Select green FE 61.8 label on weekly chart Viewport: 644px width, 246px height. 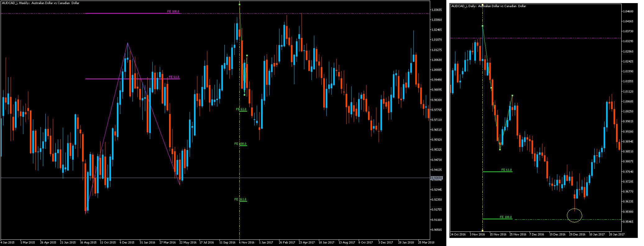click(241, 109)
